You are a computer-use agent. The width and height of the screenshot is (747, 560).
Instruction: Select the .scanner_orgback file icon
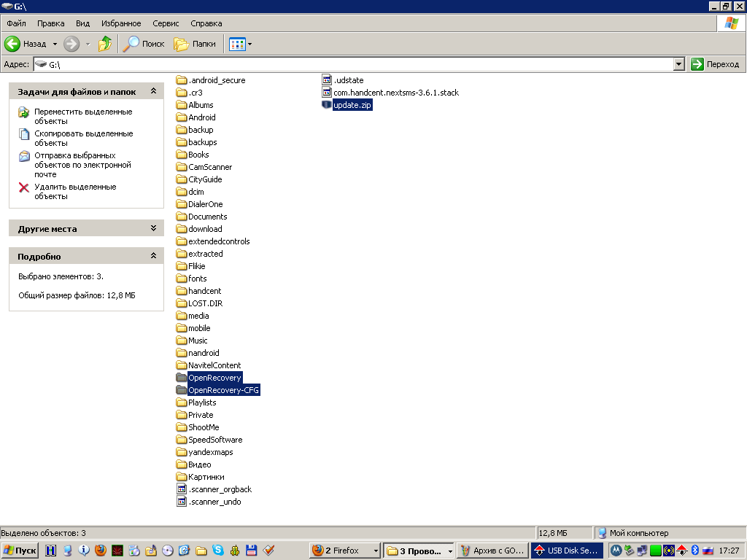181,489
